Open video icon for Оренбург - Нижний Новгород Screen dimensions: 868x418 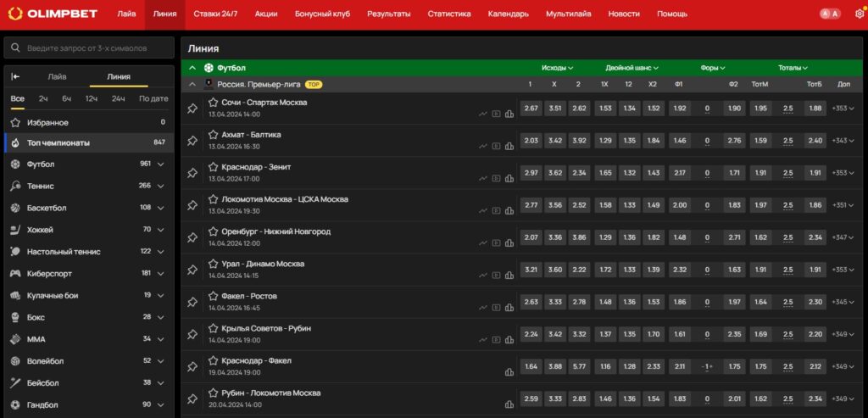pyautogui.click(x=496, y=243)
